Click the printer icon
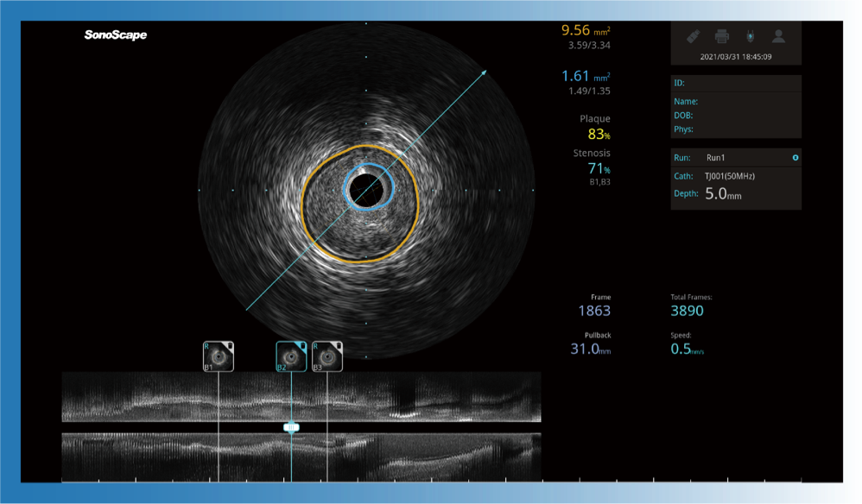The height and width of the screenshot is (504, 862). coord(721,36)
